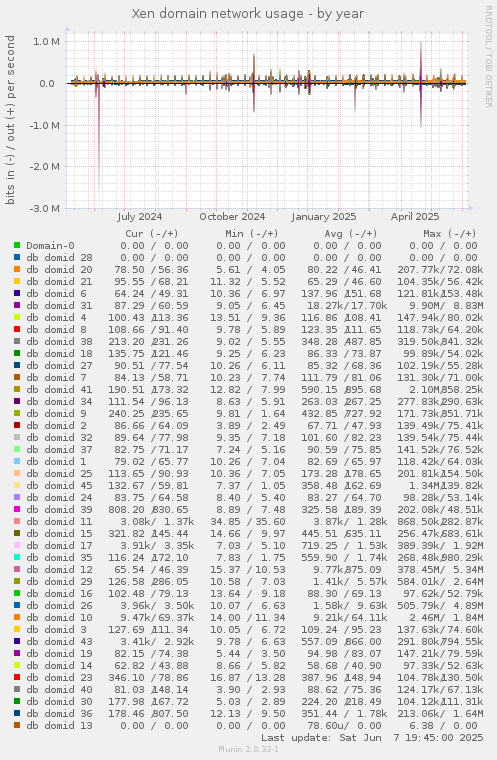Click the 'db domid 19' legend label
The image size is (497, 760).
(59, 654)
